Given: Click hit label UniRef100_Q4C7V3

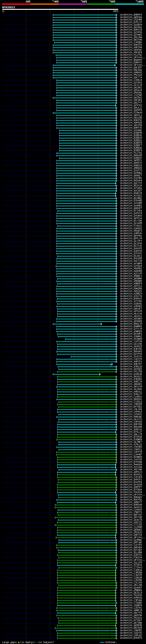Looking at the screenshot, I should coord(131,183).
